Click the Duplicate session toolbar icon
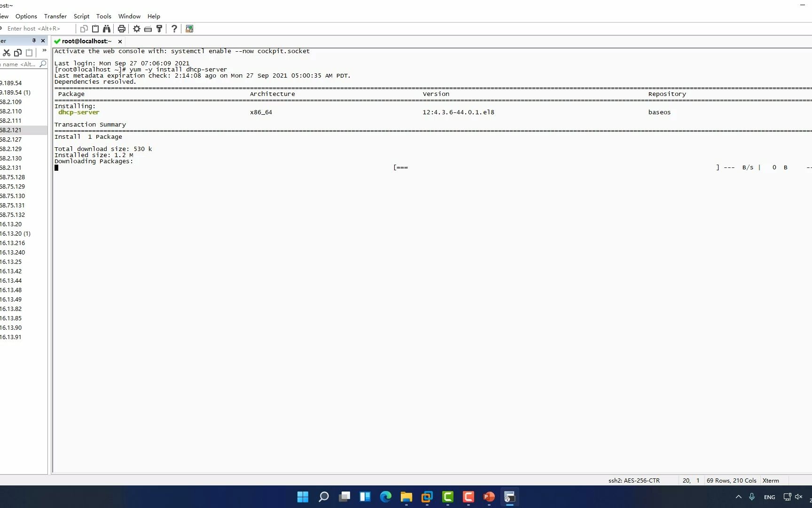812x508 pixels. tap(84, 29)
